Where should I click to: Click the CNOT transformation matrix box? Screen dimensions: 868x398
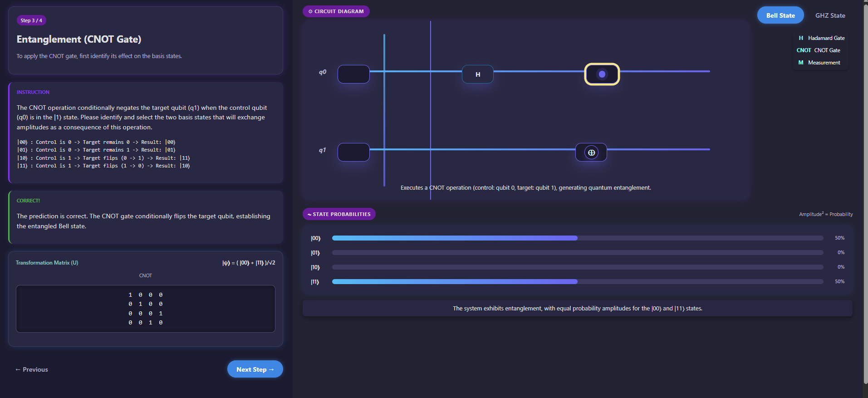coord(145,309)
